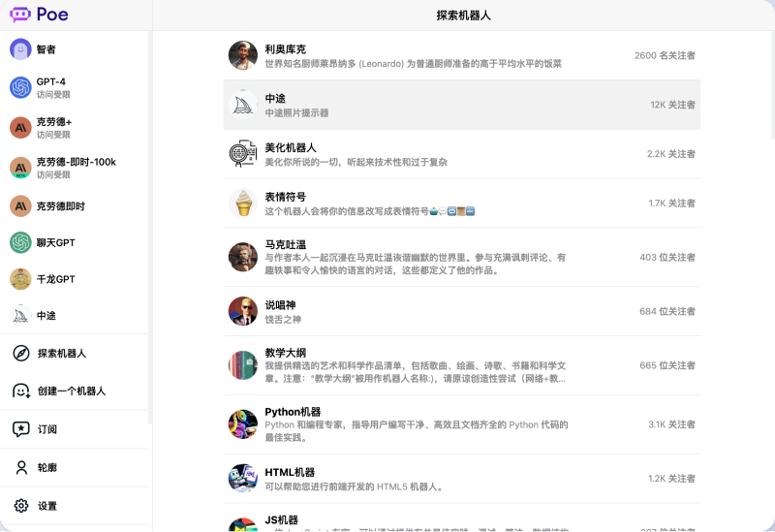Click 克劳德-即时-100k's 访问受限 label
The width and height of the screenshot is (775, 532).
tap(53, 174)
